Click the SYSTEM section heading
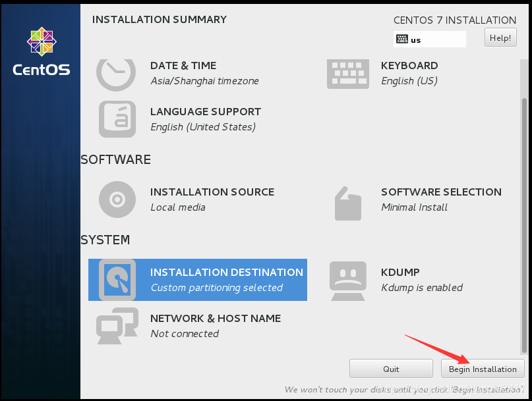 click(x=105, y=240)
